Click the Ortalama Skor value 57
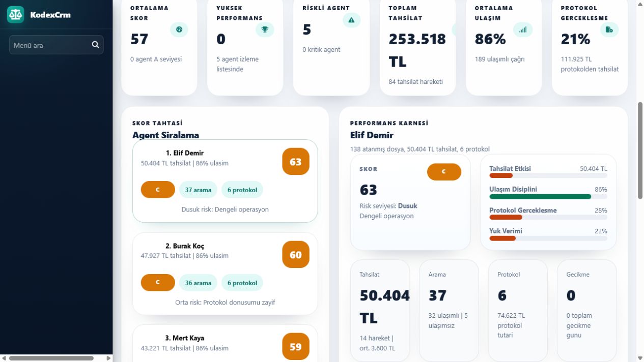The height and width of the screenshot is (362, 644). [139, 39]
